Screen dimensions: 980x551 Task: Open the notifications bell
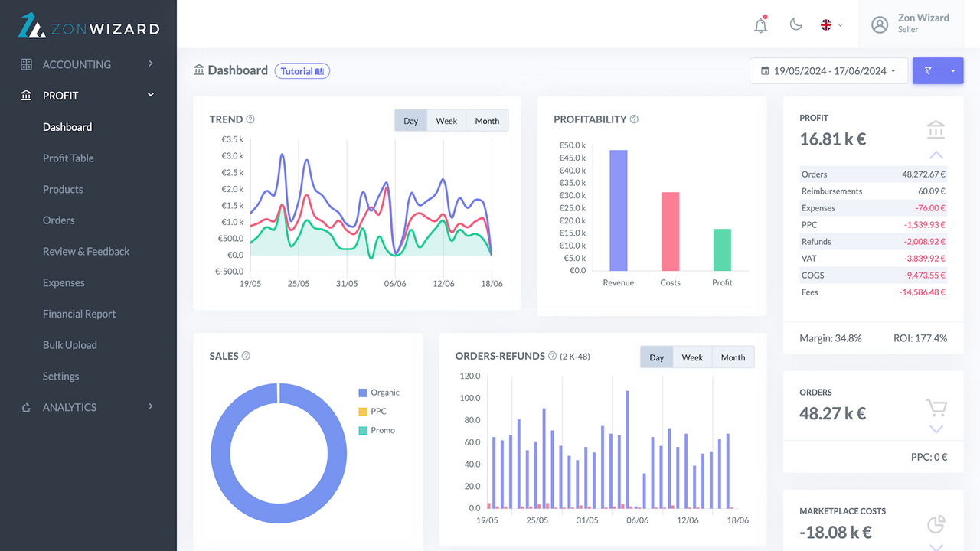(761, 24)
